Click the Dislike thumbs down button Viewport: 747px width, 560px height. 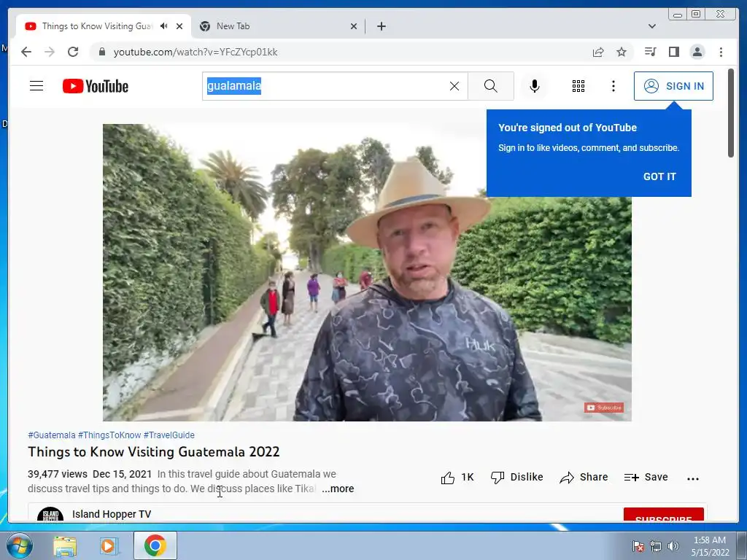tap(517, 477)
